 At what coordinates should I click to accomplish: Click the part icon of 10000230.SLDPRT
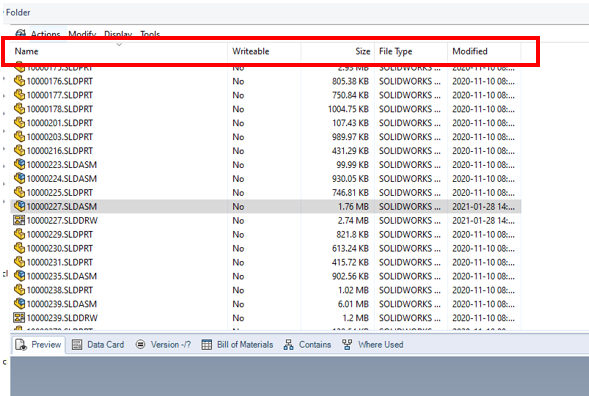[19, 248]
